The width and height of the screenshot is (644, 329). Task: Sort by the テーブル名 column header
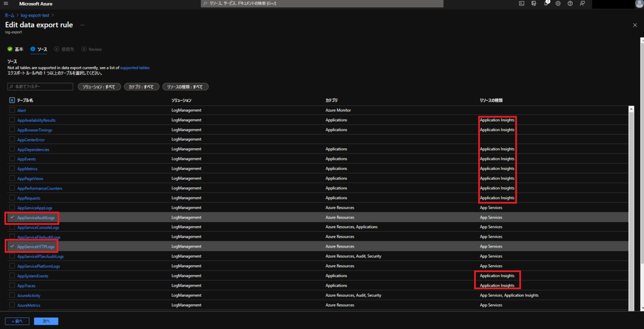click(x=25, y=100)
